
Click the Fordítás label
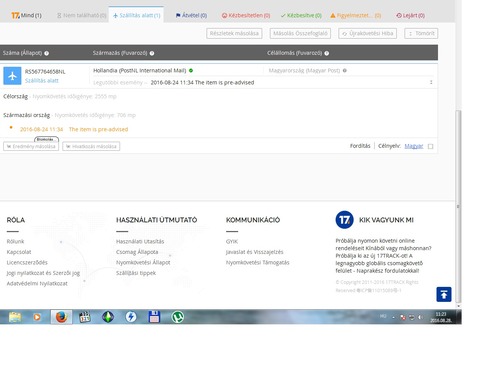pyautogui.click(x=360, y=146)
